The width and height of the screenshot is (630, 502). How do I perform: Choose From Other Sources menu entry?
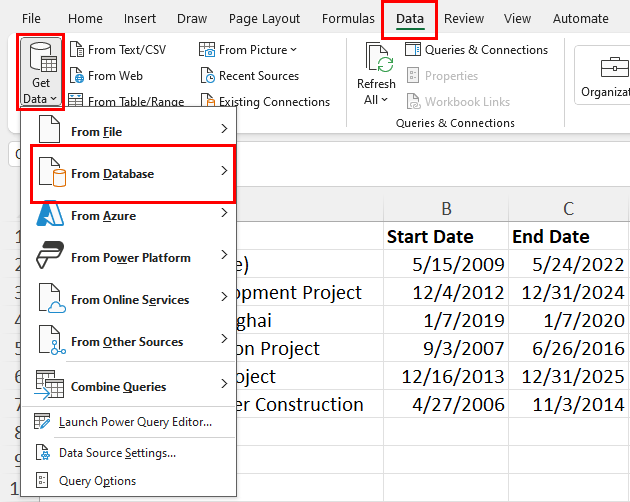129,342
